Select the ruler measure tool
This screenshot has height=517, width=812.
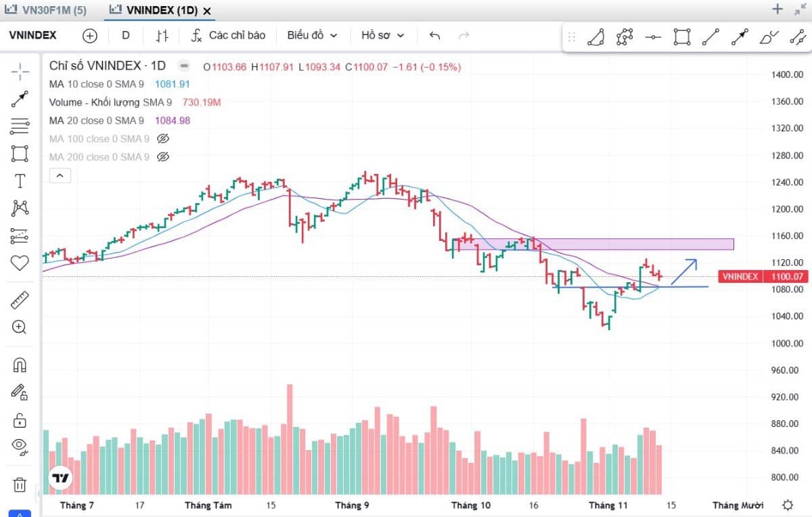tap(20, 300)
